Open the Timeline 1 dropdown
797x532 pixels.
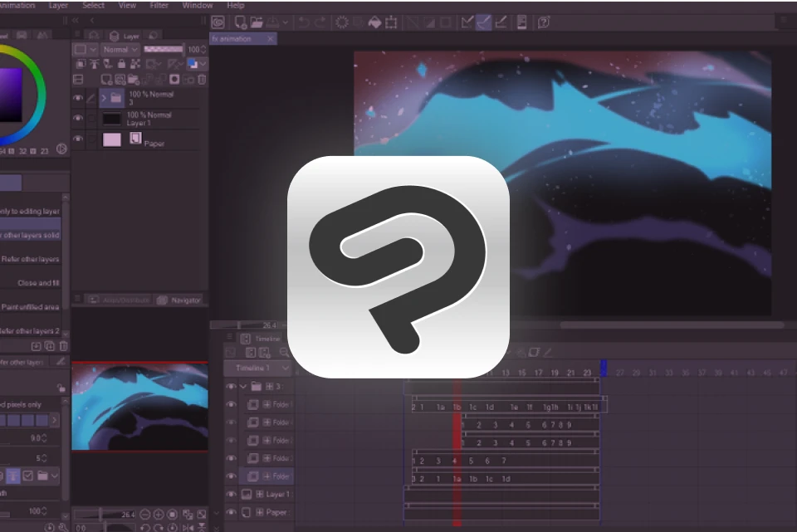(x=257, y=368)
